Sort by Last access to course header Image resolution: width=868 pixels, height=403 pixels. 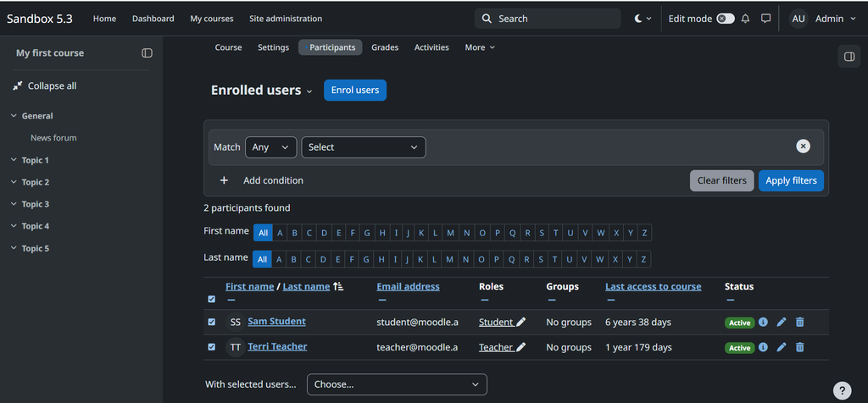pyautogui.click(x=654, y=286)
